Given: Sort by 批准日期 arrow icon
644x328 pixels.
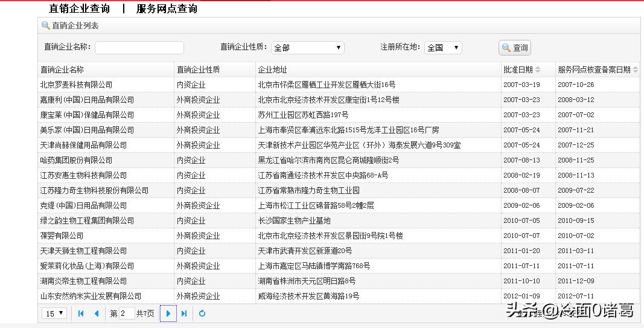Looking at the screenshot, I should click(538, 70).
